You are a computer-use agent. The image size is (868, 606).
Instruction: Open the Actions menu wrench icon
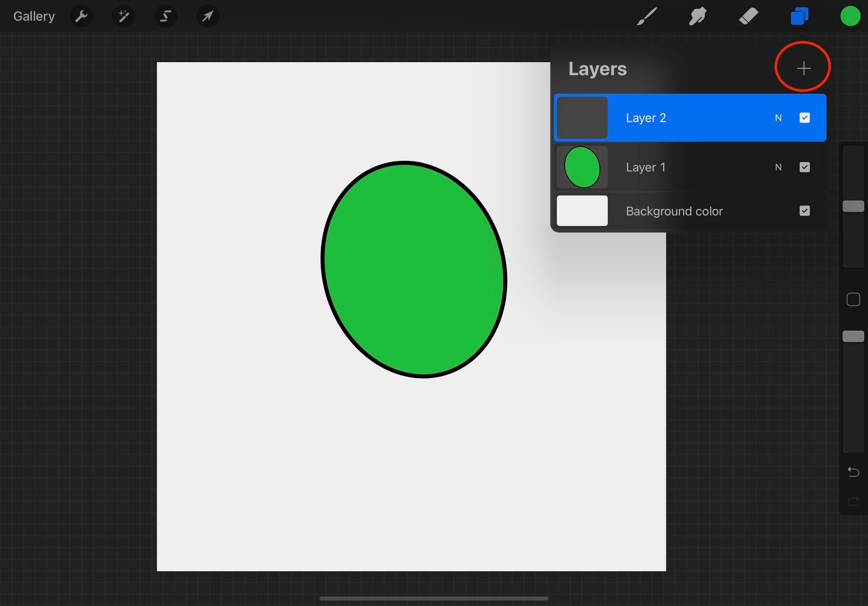pos(81,16)
